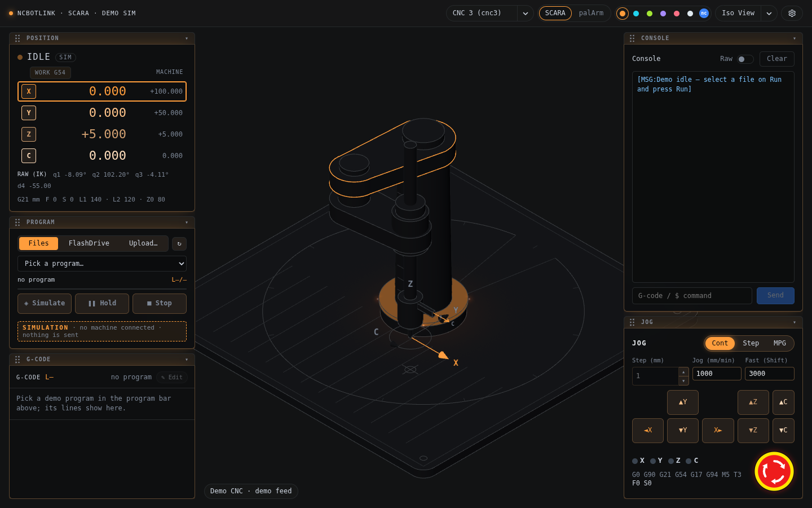The height and width of the screenshot is (508, 812).
Task: Collapse the Jog panel
Action: 795,322
